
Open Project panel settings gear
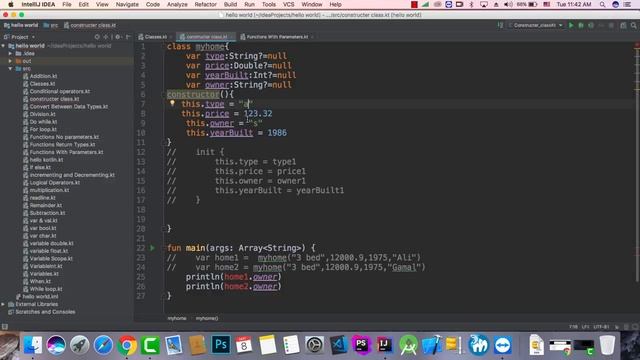point(118,37)
